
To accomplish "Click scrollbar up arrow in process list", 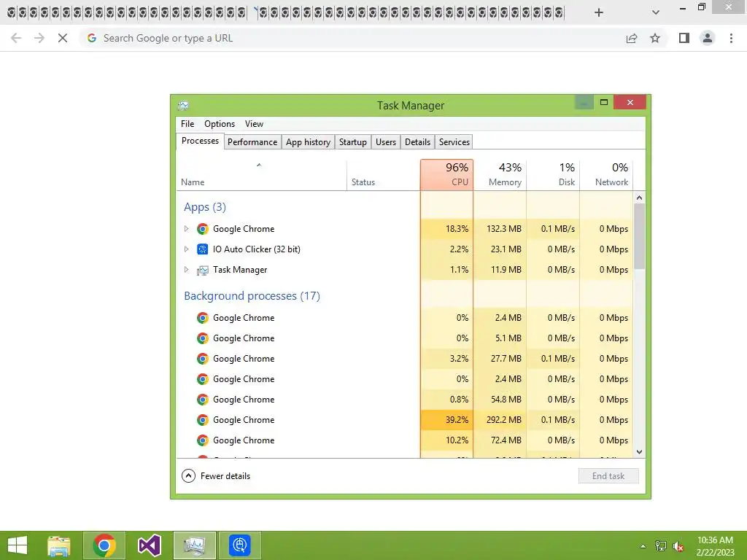I will (639, 198).
